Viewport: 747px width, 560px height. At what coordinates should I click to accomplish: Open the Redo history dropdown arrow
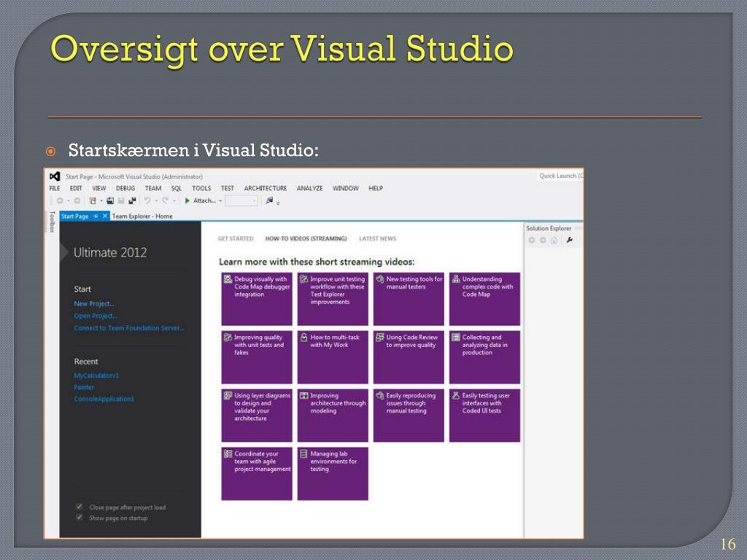tap(174, 201)
